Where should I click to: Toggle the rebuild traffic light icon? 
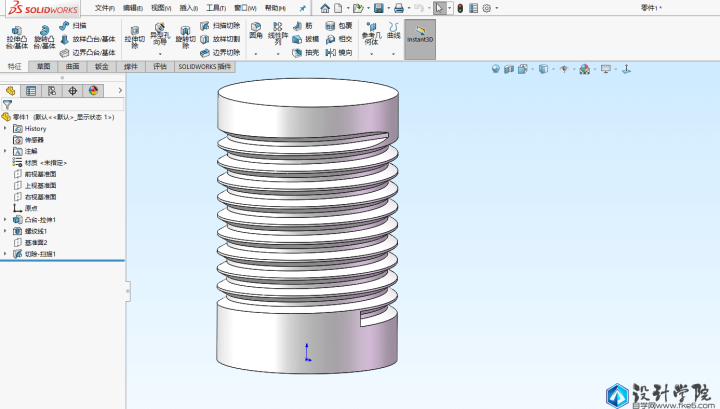tap(460, 8)
